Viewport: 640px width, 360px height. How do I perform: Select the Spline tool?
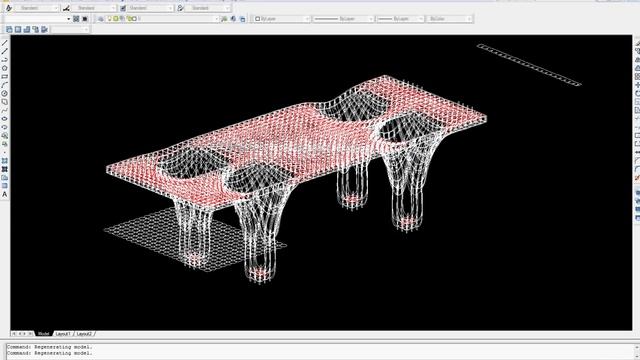point(4,110)
